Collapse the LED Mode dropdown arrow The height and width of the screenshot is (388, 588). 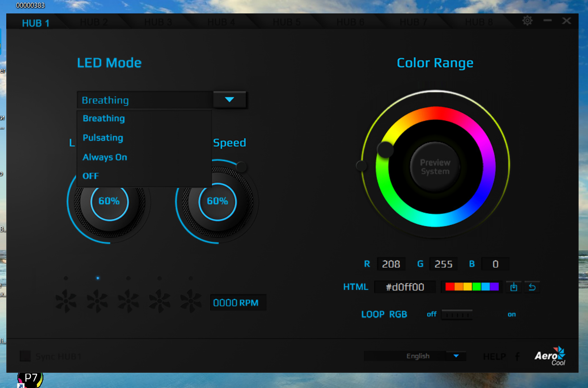tap(229, 99)
